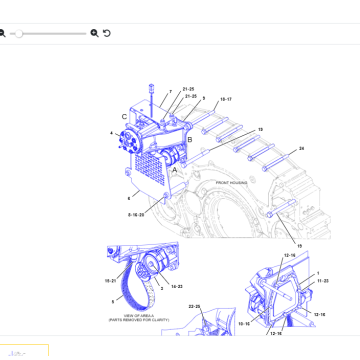Click the FRONT HOUSING label in the diagram

tap(231, 183)
